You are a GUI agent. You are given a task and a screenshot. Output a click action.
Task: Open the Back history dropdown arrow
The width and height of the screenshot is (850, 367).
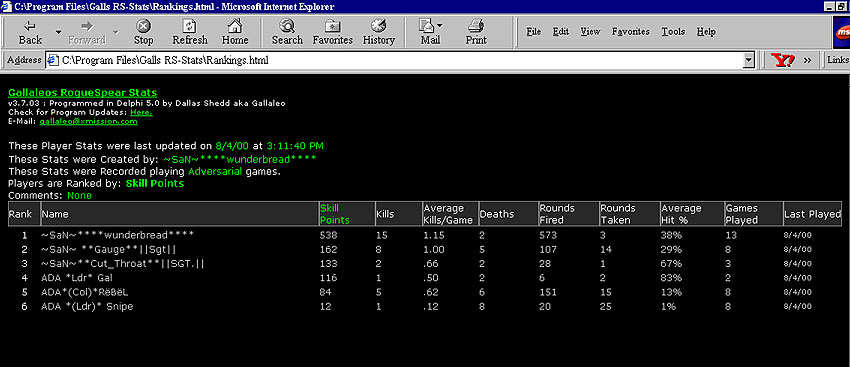coord(59,33)
